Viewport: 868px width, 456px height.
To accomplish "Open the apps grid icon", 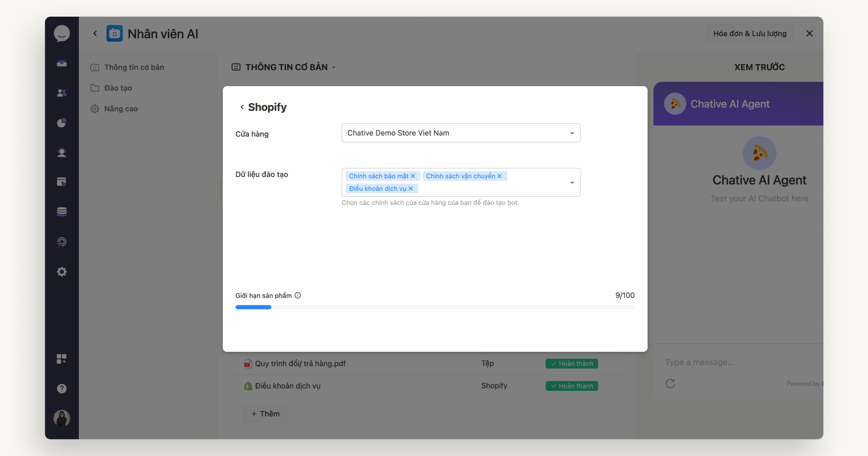I will point(62,359).
